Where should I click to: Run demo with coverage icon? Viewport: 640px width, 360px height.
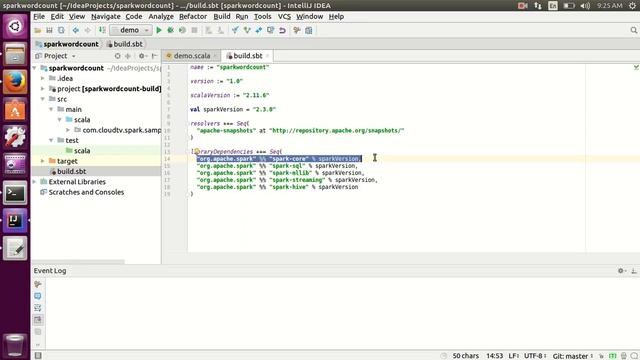(x=182, y=30)
